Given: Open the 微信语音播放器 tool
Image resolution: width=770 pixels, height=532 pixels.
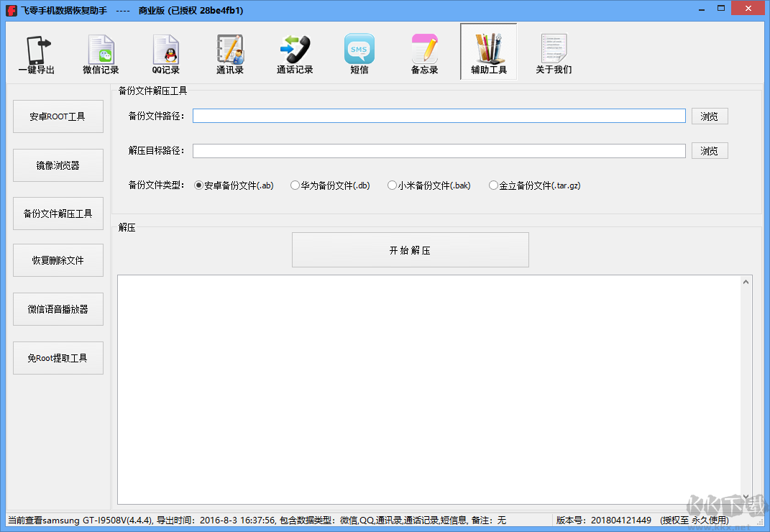Looking at the screenshot, I should [x=58, y=308].
